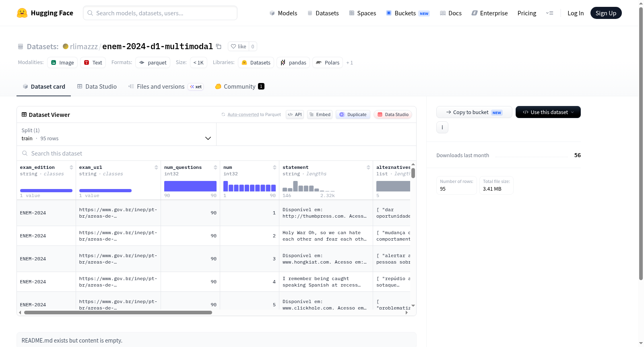Open the Files and versions tab
The image size is (644, 347).
pyautogui.click(x=166, y=87)
